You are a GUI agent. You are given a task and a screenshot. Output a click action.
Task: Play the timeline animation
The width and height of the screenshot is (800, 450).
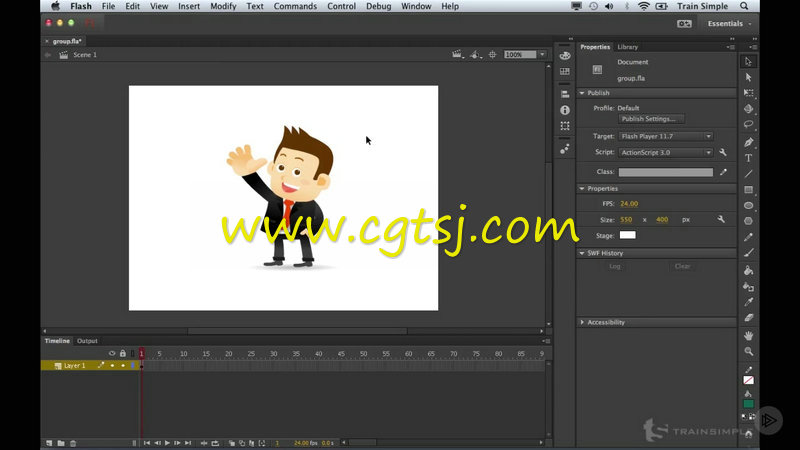167,443
